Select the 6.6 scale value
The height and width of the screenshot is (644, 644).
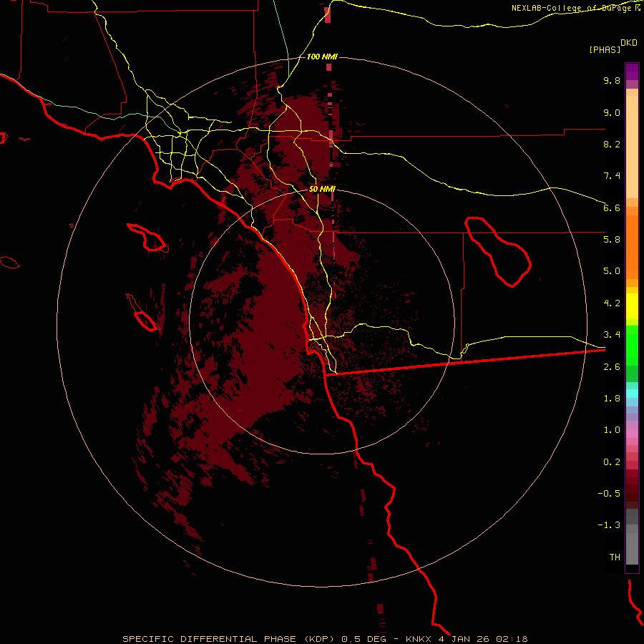coord(612,208)
